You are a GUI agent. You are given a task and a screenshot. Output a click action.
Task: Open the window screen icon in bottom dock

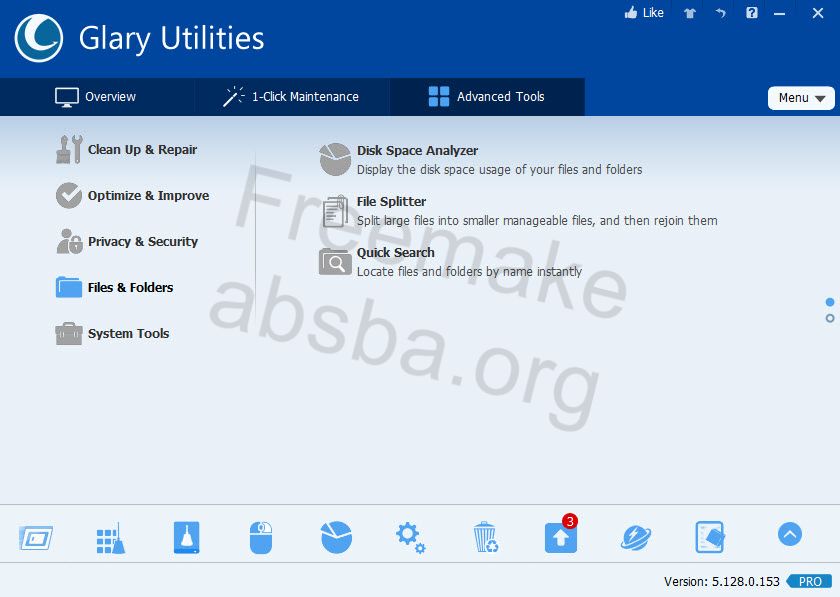tap(36, 538)
